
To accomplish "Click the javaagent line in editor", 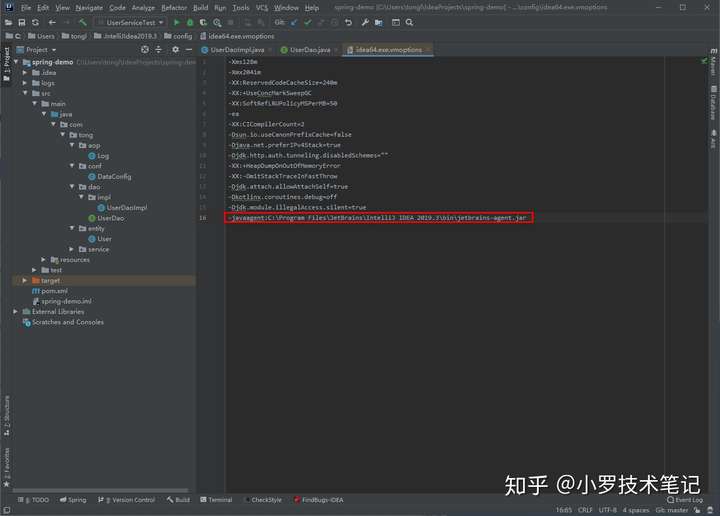I will click(379, 218).
